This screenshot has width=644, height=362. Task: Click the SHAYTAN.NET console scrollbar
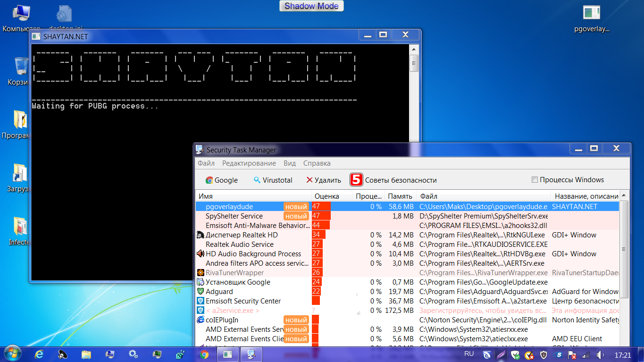(x=414, y=64)
